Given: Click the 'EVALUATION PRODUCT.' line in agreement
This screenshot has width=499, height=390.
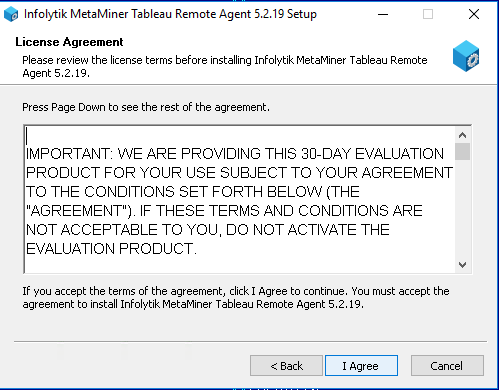Looking at the screenshot, I should click(111, 249).
